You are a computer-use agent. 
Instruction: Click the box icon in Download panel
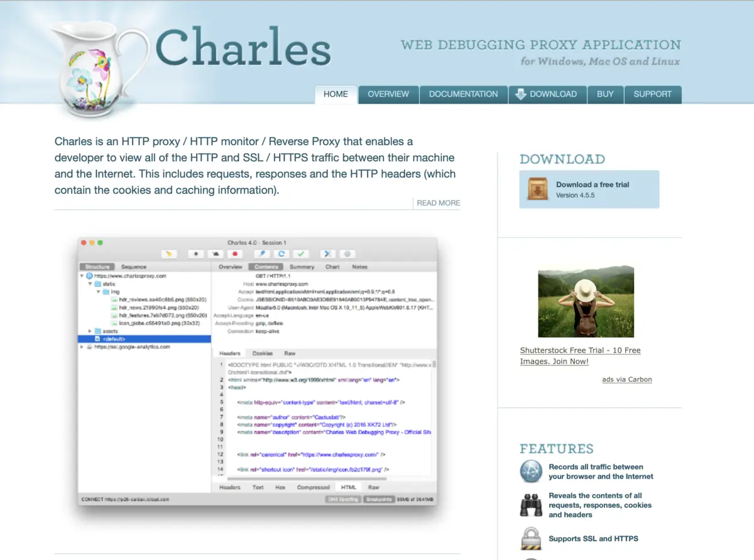pos(538,189)
